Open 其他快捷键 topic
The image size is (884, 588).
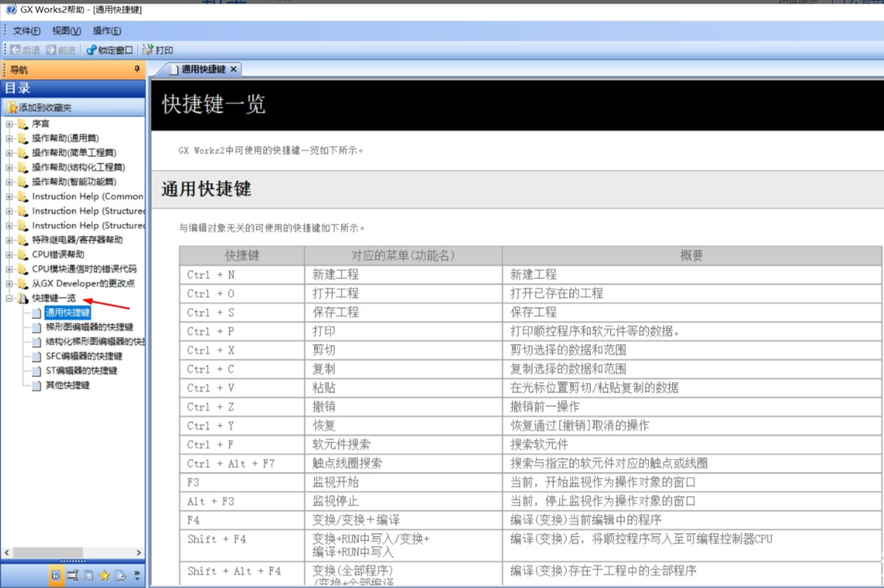coord(67,385)
